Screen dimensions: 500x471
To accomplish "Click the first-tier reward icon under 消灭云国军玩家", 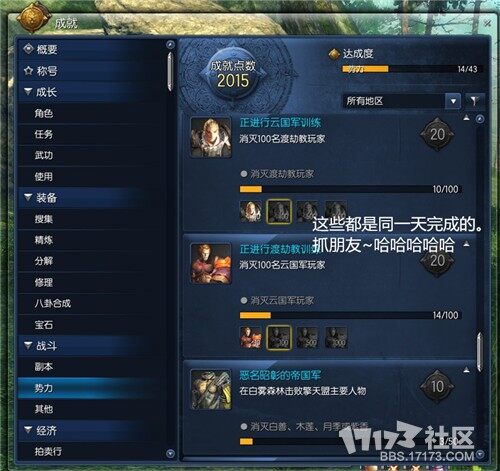I will (251, 337).
